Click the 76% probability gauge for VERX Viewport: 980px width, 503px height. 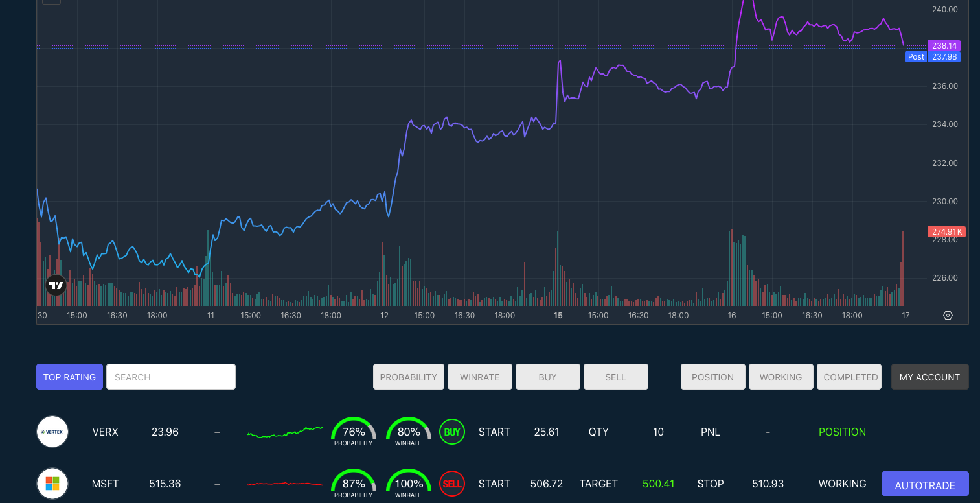[x=354, y=432]
